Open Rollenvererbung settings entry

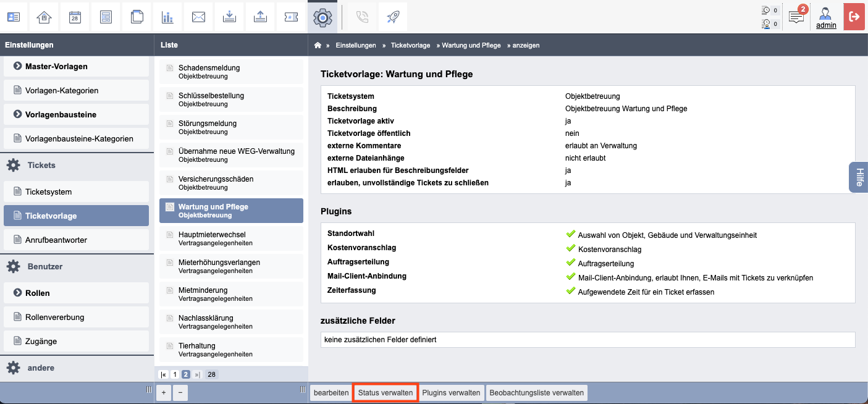coord(77,317)
